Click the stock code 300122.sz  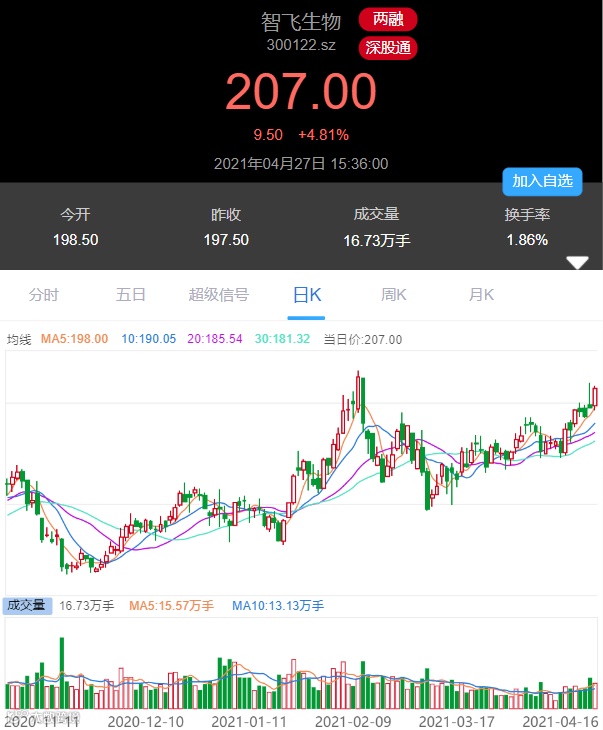click(301, 45)
